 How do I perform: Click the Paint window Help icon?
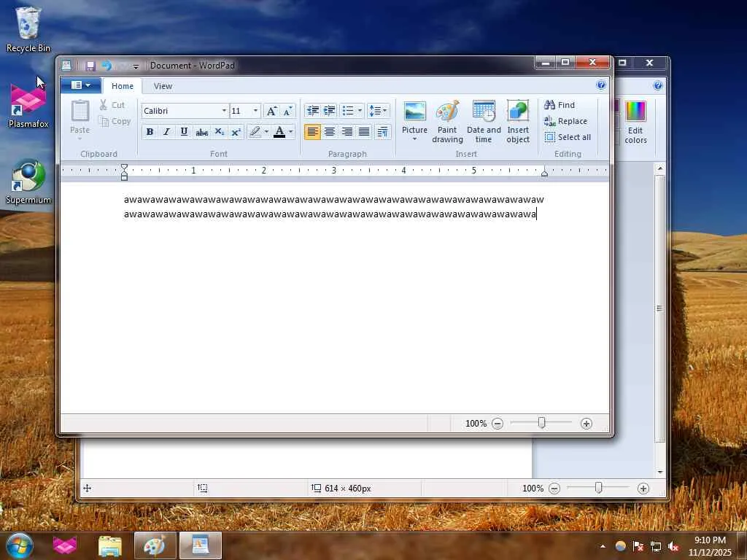(x=658, y=86)
